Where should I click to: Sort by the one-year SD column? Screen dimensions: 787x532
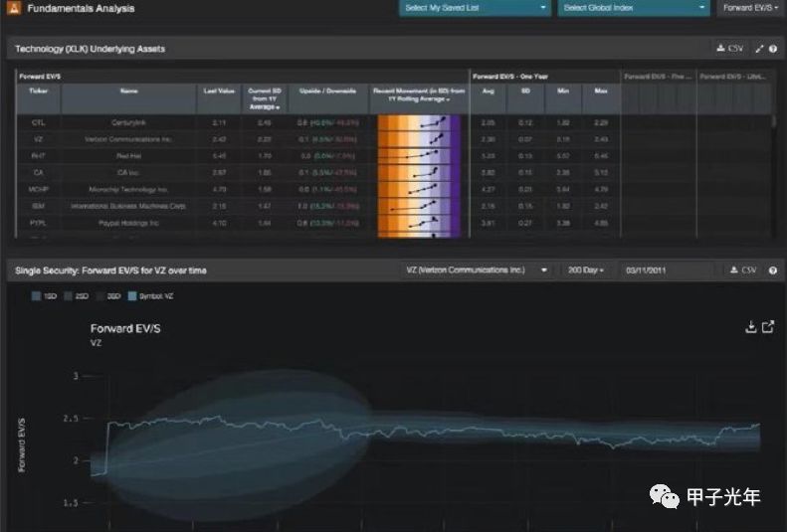tap(525, 98)
